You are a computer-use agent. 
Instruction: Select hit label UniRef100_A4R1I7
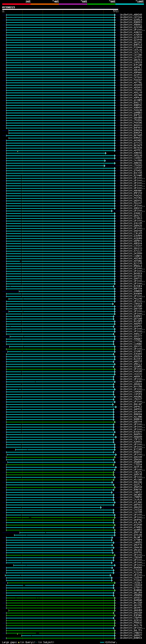click(131, 334)
